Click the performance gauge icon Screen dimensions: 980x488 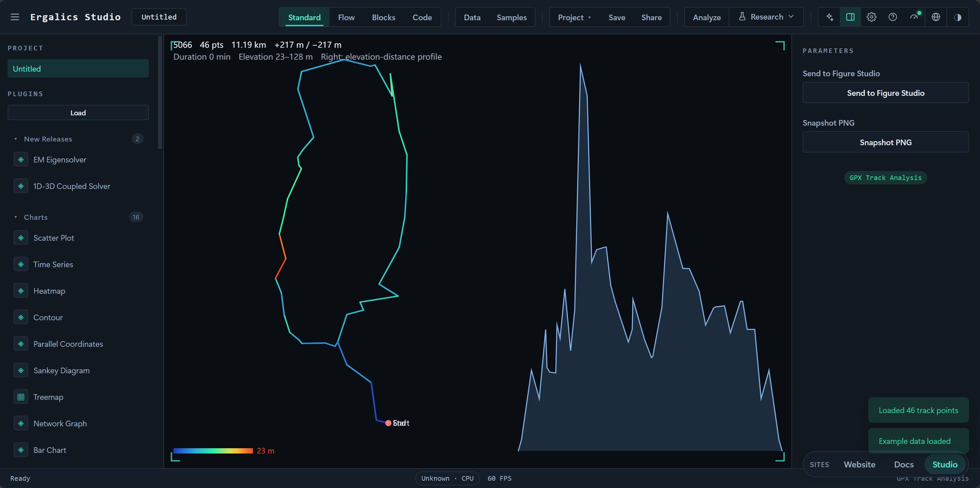tap(914, 17)
